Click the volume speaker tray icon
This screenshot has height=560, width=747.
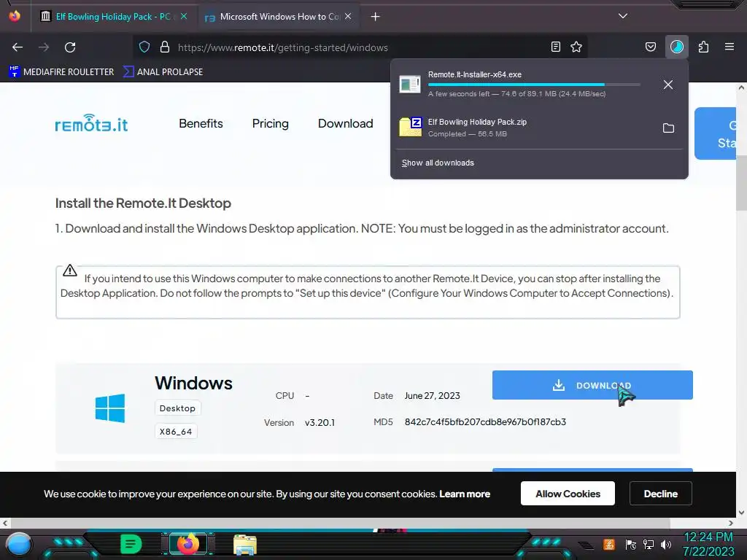tap(666, 544)
